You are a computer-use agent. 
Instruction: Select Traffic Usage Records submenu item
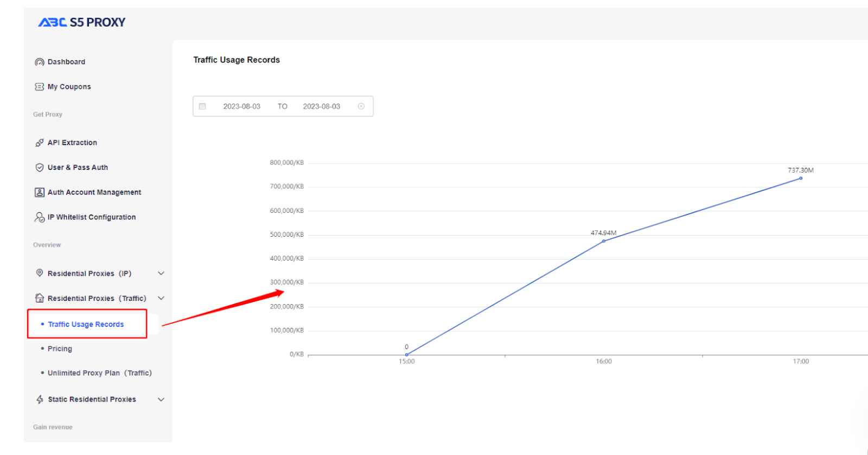pos(86,324)
